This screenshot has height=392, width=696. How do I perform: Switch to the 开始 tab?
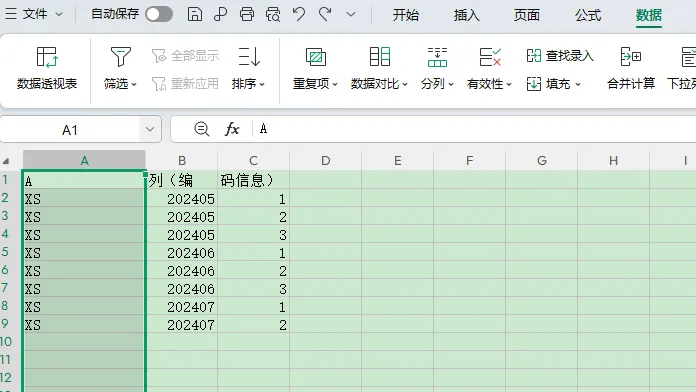[406, 15]
